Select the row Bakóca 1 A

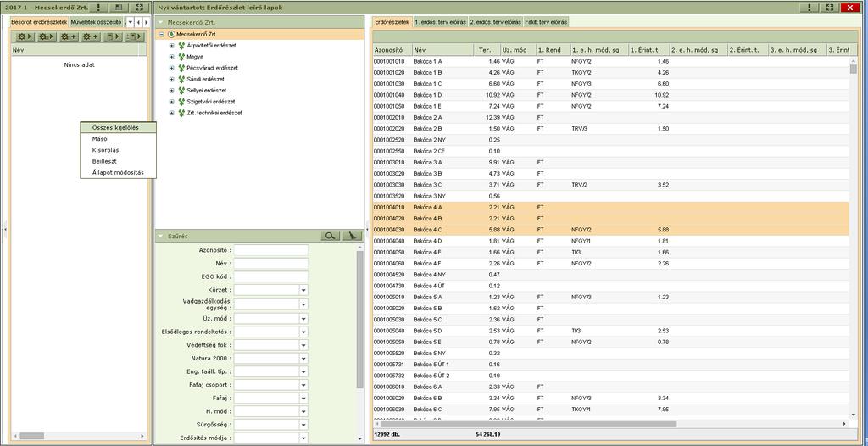610,62
